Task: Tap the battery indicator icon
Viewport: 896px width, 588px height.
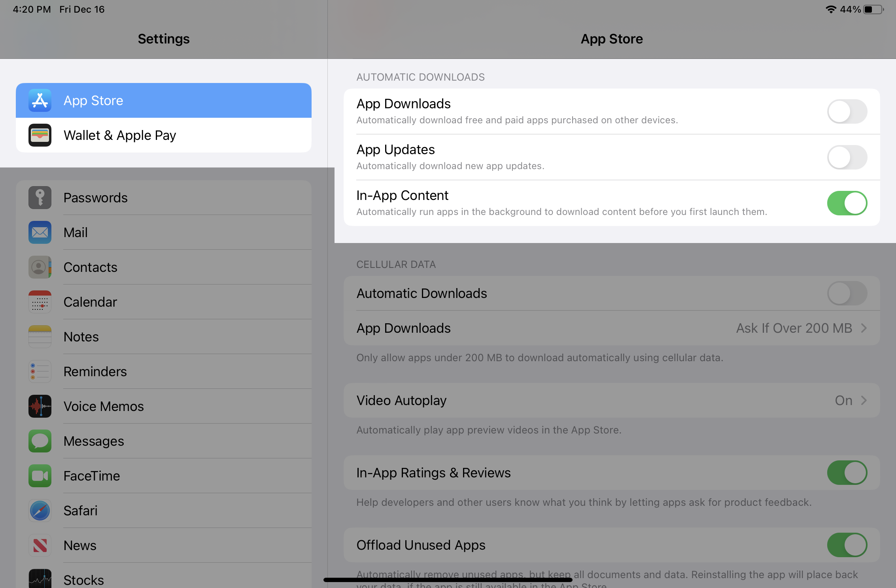Action: (873, 9)
